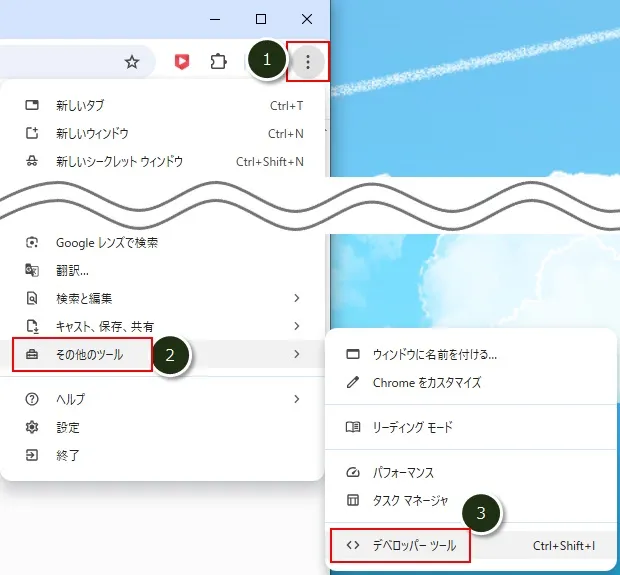Choose 新しいシークレット ウィンドウ from menu
This screenshot has width=620, height=575.
coord(119,161)
